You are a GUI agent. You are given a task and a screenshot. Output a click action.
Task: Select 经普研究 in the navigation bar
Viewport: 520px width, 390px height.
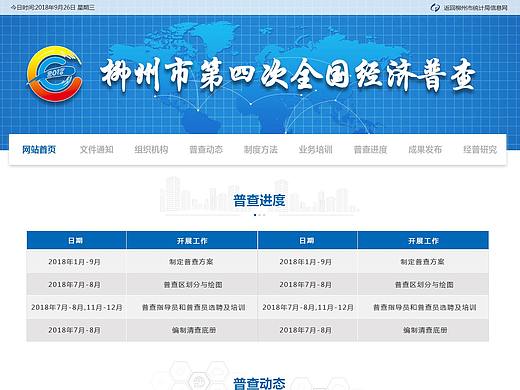(480, 150)
